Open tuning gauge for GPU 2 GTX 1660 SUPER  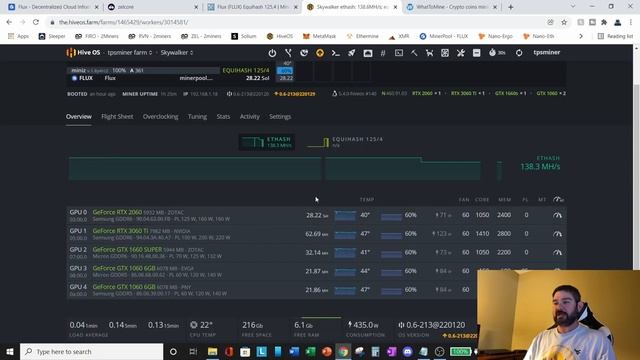(x=557, y=253)
